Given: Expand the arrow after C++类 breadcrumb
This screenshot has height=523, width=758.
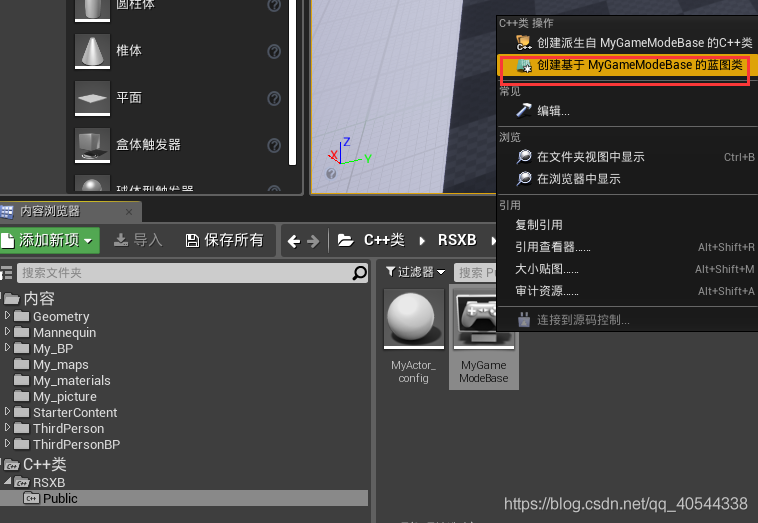Looking at the screenshot, I should (x=422, y=241).
